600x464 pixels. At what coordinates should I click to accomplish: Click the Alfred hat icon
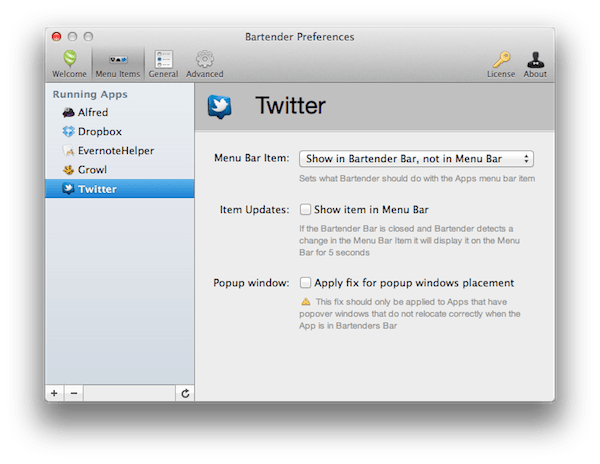(68, 112)
